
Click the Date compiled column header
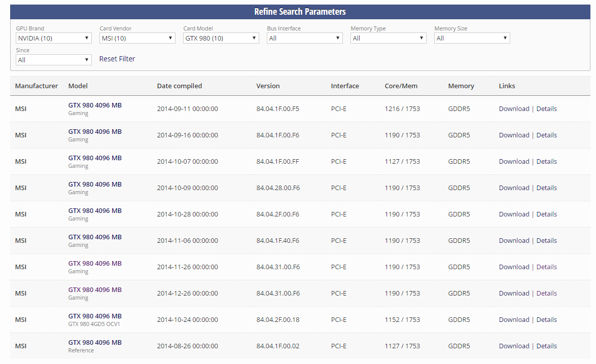click(x=180, y=86)
